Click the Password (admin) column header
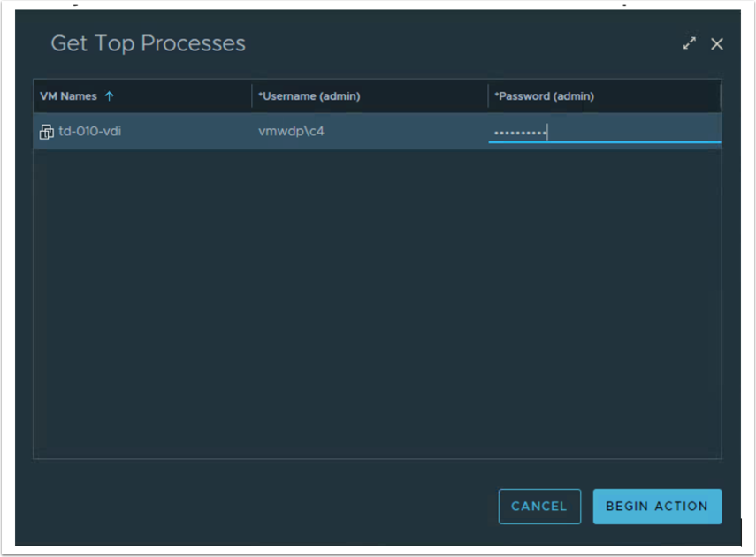 544,96
